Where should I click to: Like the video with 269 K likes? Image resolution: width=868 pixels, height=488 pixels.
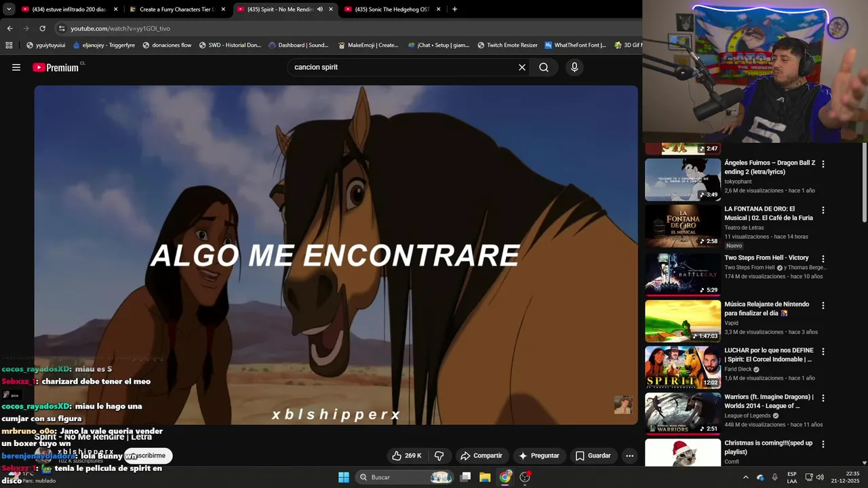(x=407, y=455)
